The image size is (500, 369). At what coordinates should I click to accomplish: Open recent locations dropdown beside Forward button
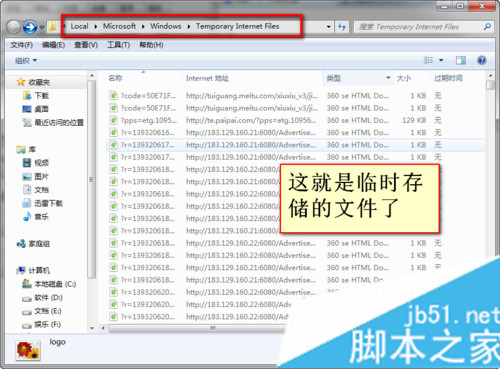(42, 27)
